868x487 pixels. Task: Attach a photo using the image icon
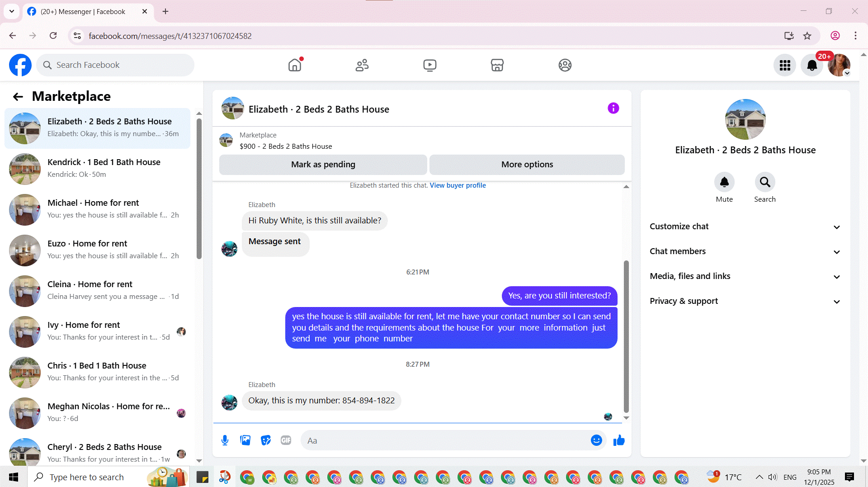click(245, 440)
